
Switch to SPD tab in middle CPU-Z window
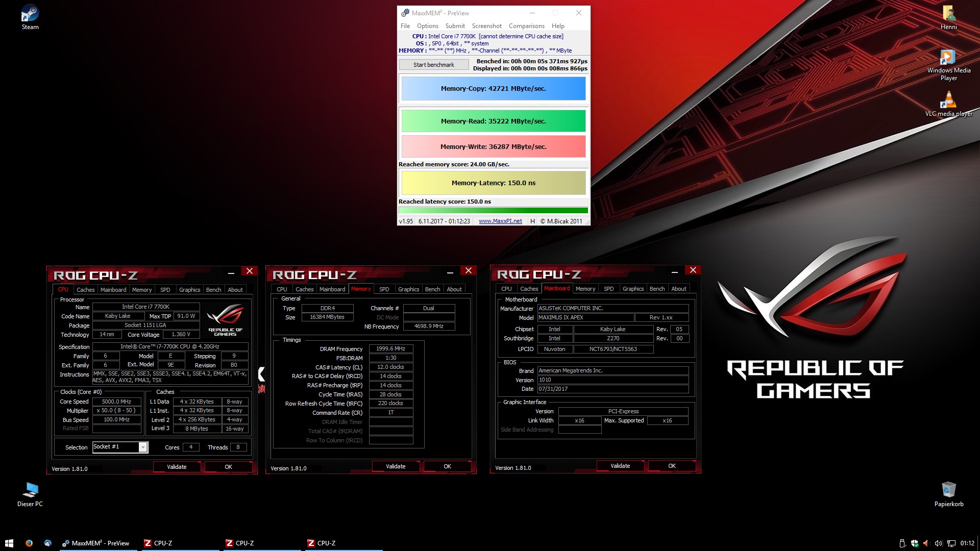(x=384, y=289)
